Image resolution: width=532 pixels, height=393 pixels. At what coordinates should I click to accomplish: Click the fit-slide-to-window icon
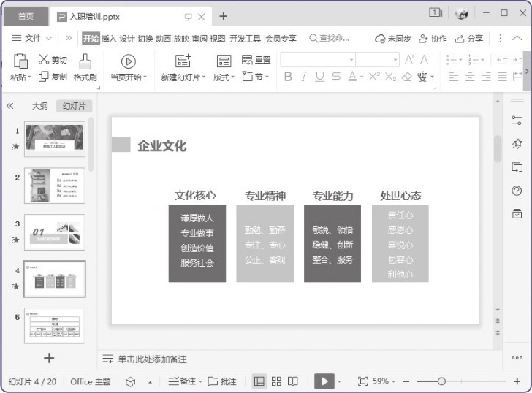click(x=362, y=381)
